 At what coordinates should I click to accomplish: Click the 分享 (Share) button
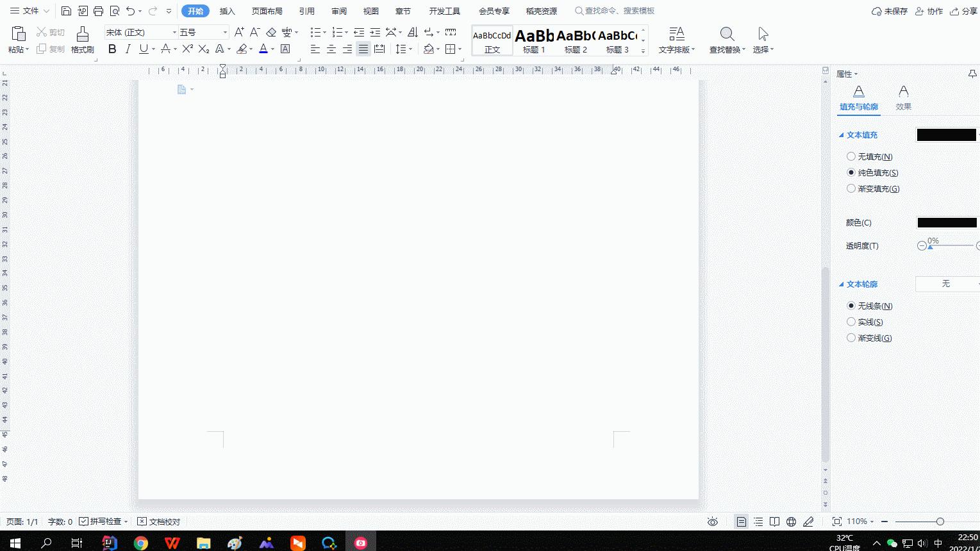964,11
